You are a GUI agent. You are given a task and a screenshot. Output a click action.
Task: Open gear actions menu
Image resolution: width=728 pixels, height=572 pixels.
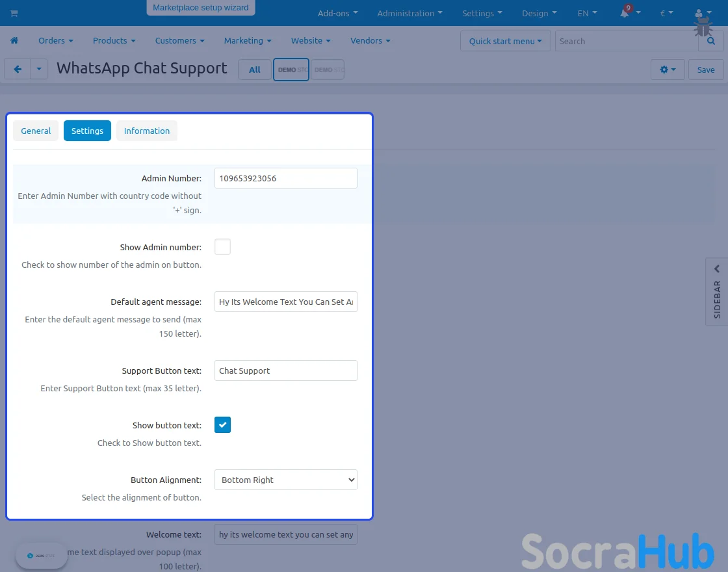click(668, 70)
